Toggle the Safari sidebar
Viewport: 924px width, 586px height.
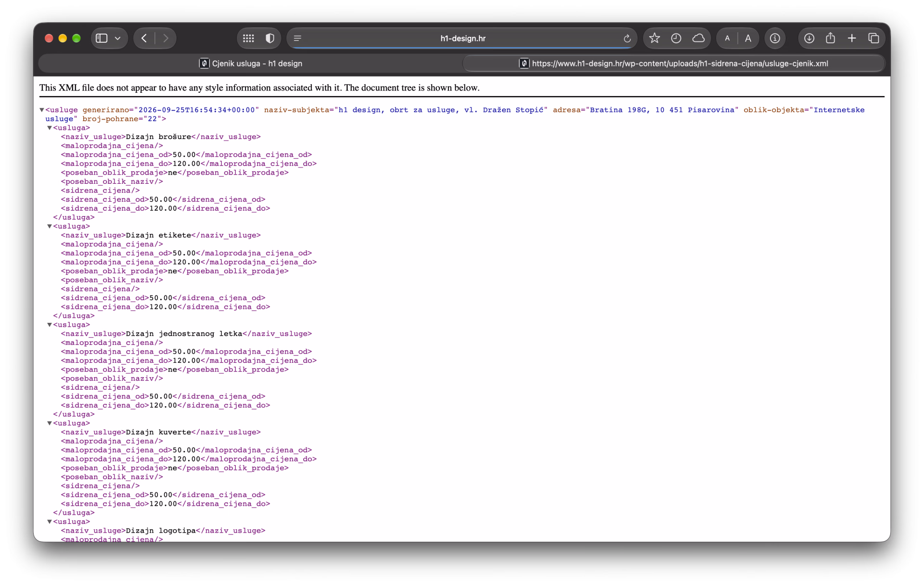coord(102,38)
